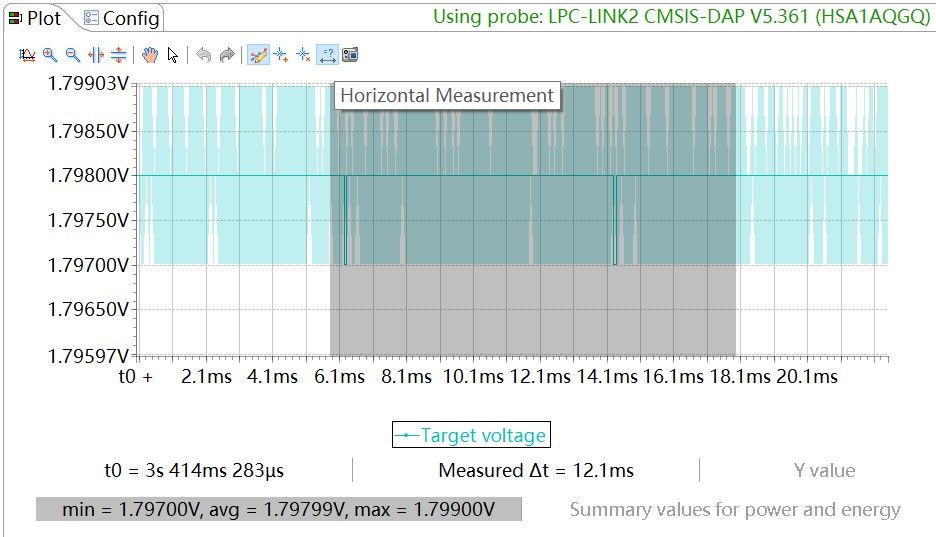This screenshot has width=936, height=537.
Task: Click the 1.79597V y-axis label
Action: click(x=88, y=356)
